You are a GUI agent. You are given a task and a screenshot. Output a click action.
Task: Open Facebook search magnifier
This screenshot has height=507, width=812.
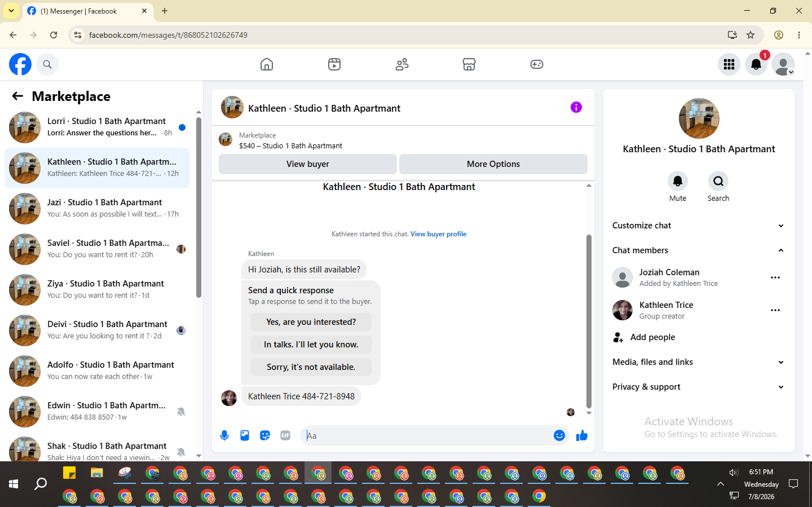coord(47,64)
